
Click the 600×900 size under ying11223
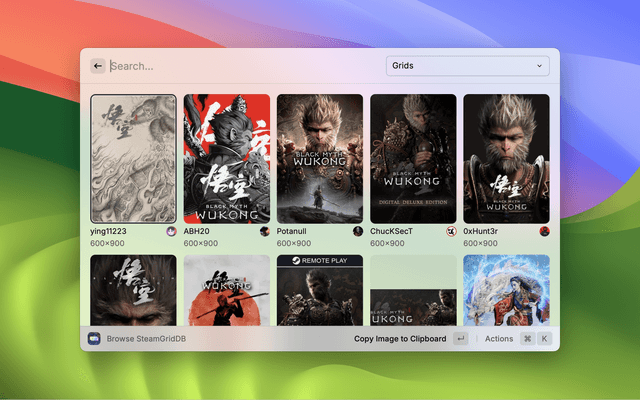pos(107,243)
